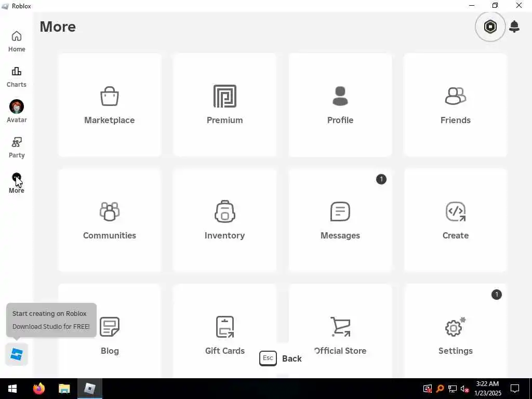Click the taskbar volume icon
Viewport: 532px width, 399px height.
tap(464, 389)
